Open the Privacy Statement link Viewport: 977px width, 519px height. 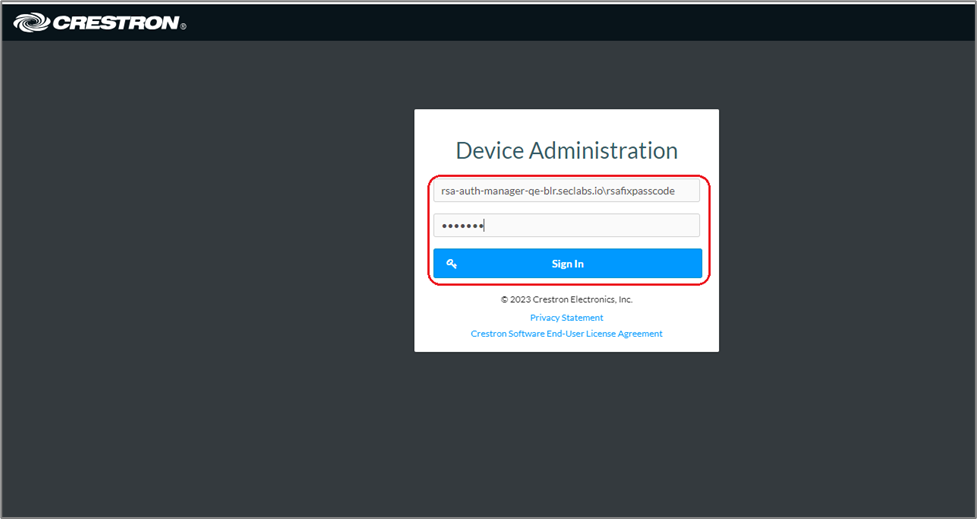[566, 318]
